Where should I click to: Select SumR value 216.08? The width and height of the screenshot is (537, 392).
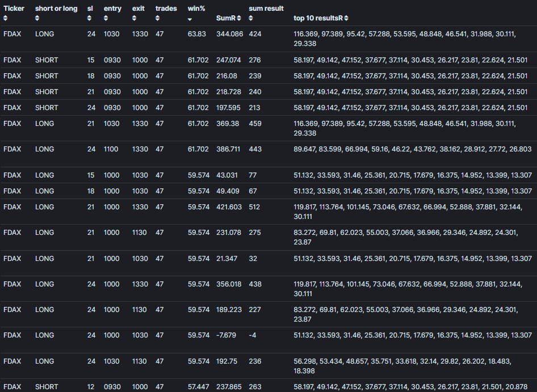[x=226, y=75]
